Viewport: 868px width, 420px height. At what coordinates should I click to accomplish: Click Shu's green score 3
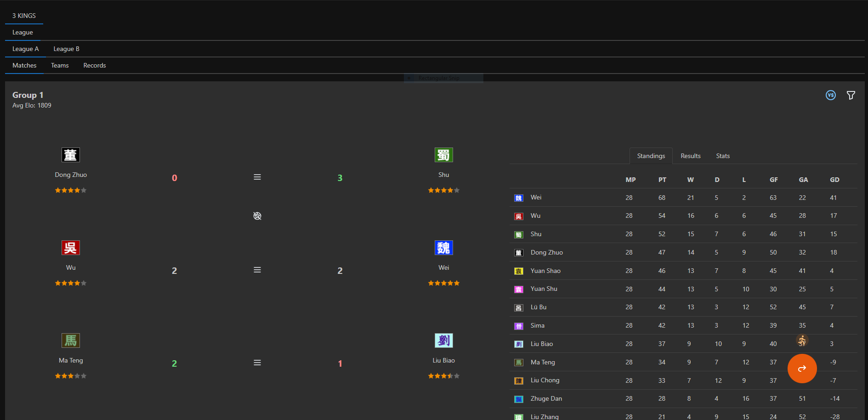(x=340, y=178)
